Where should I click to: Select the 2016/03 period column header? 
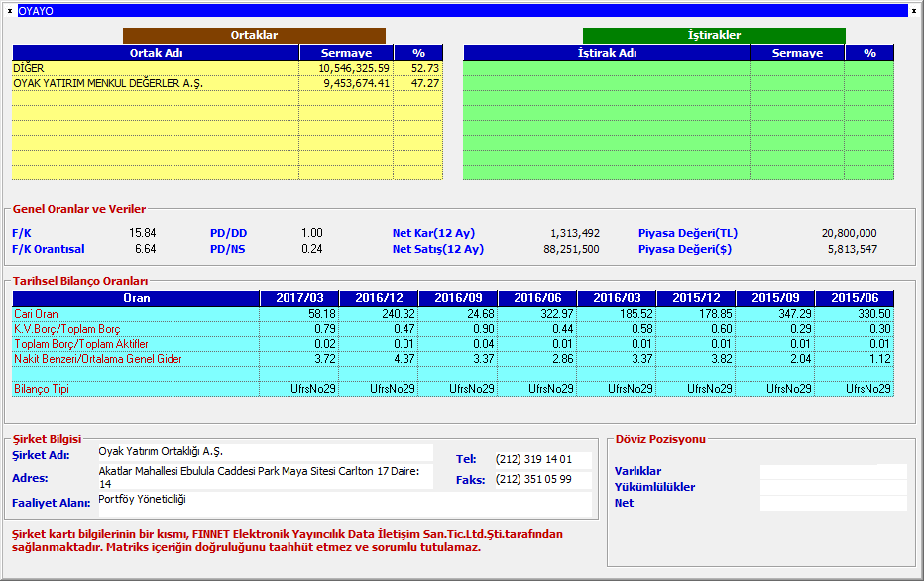[x=617, y=298]
